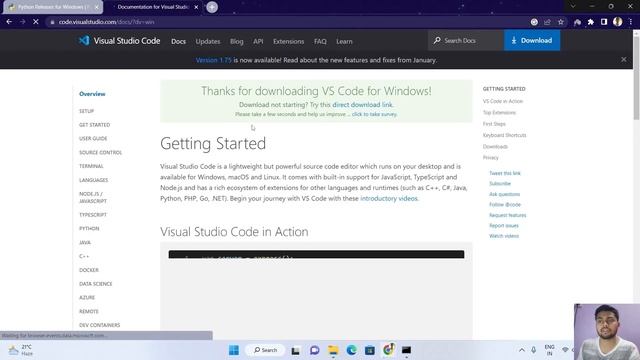This screenshot has height=360, width=640.
Task: Open the Docs menu item
Action: click(x=178, y=41)
